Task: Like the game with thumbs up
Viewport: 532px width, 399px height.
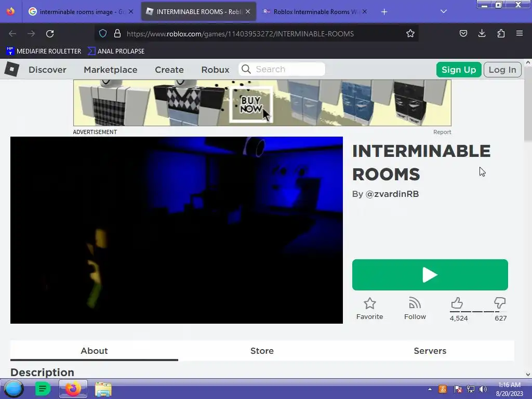Action: [x=457, y=303]
